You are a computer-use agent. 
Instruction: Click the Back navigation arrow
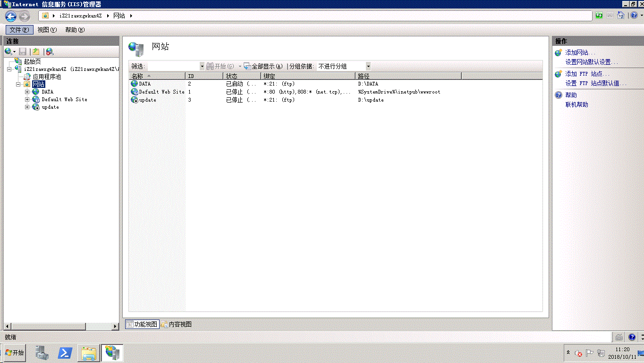point(11,16)
